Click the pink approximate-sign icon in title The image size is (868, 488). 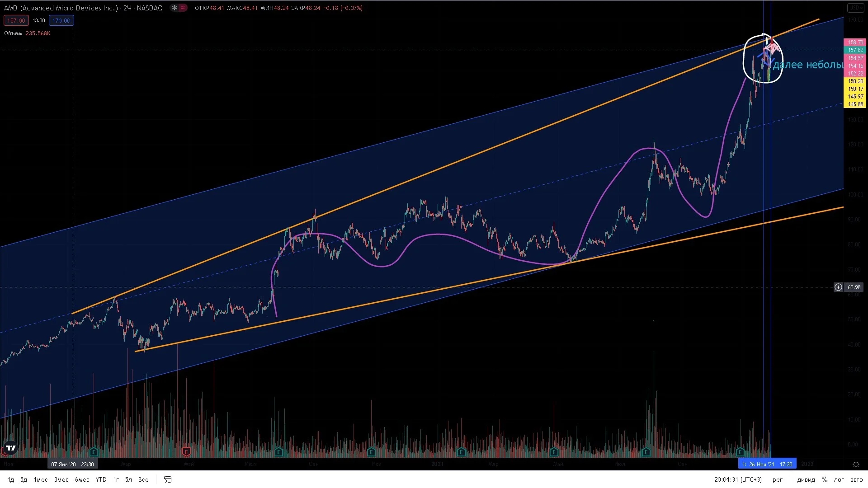[x=183, y=8]
